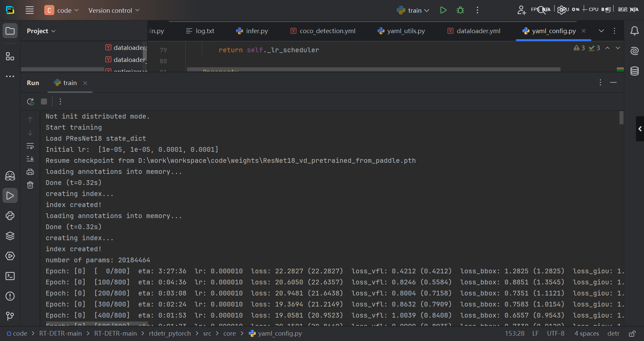Open the train run configuration dropdown

(x=413, y=10)
